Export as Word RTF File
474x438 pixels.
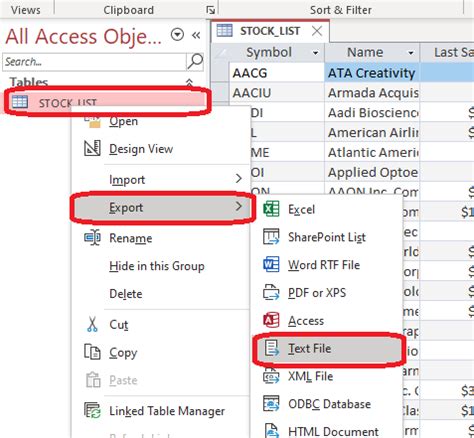pos(324,265)
